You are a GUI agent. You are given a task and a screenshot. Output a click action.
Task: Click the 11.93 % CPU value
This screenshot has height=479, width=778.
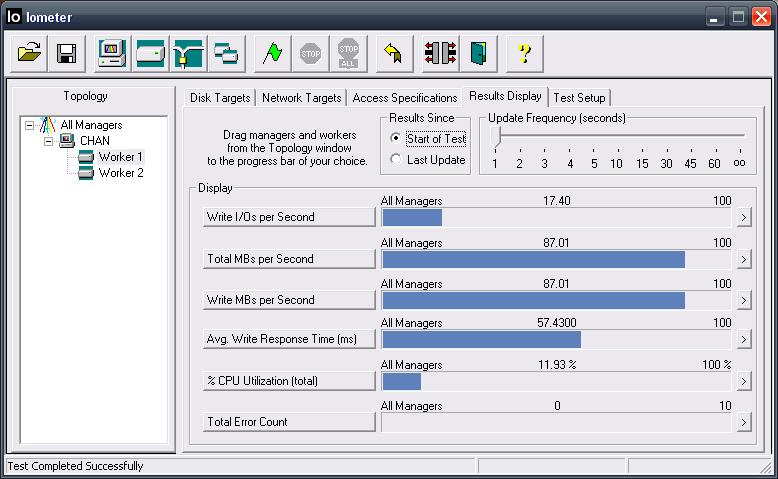557,365
